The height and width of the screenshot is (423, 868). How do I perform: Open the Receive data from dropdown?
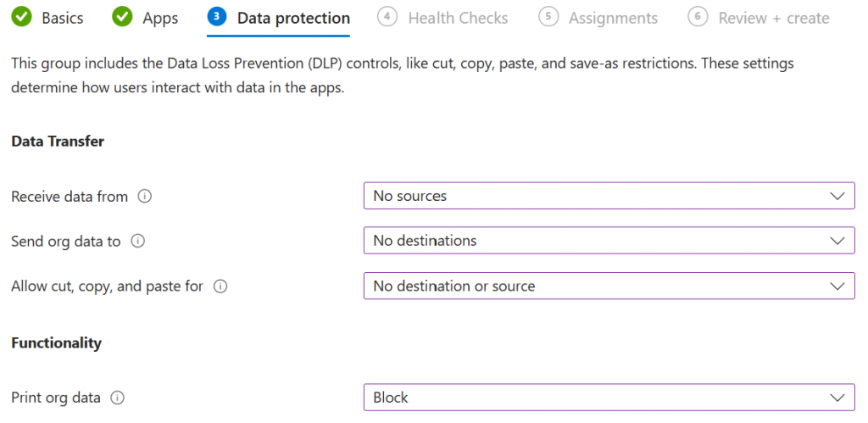(x=609, y=196)
